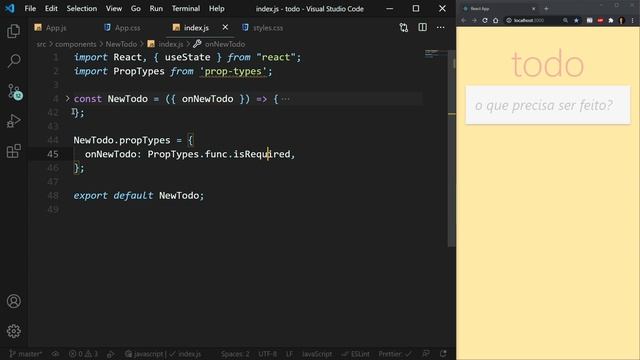Viewport: 640px width, 360px height.
Task: Open the Spaces: 2 indentation selector
Action: coord(235,354)
